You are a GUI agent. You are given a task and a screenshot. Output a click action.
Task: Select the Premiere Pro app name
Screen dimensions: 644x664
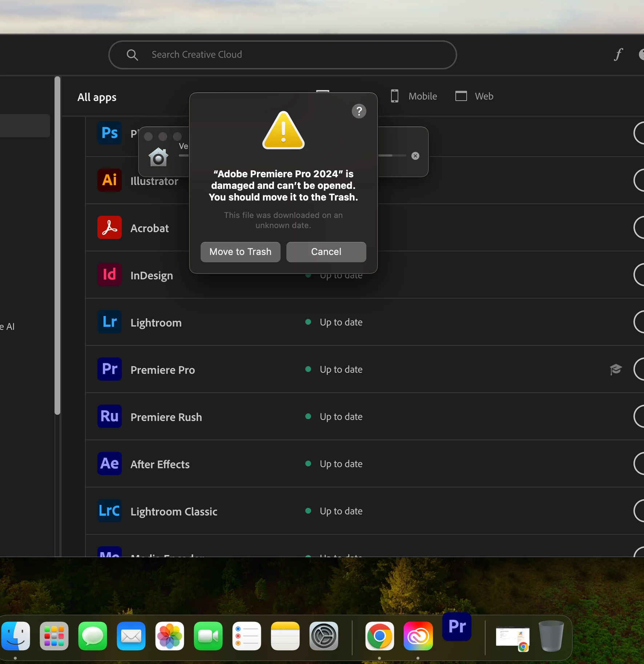click(x=163, y=370)
